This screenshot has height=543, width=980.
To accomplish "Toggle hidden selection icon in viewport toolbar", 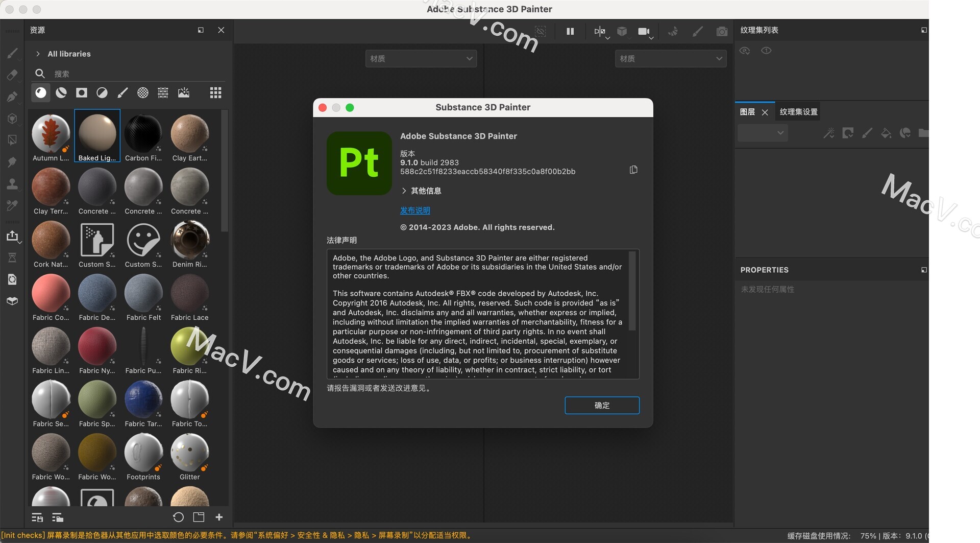I will [x=541, y=32].
